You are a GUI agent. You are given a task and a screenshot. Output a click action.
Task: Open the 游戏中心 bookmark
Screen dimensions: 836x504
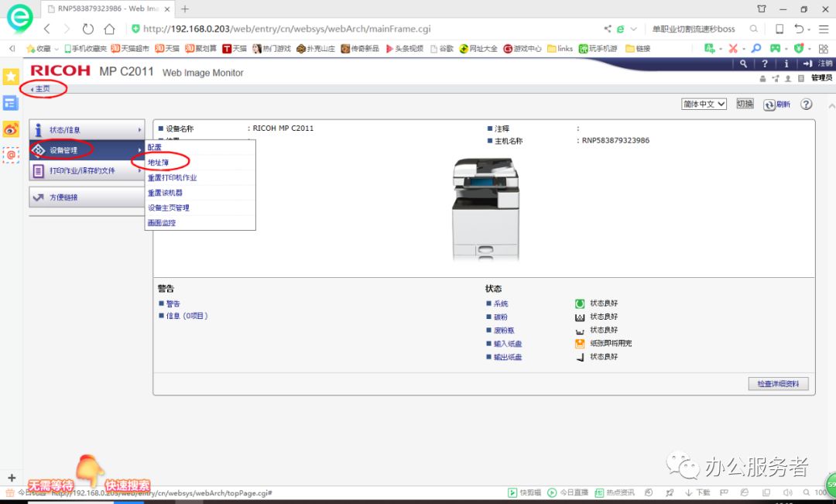coord(522,49)
